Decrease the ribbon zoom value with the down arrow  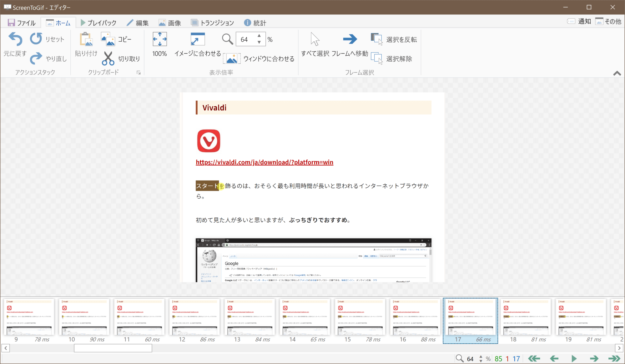coord(259,43)
